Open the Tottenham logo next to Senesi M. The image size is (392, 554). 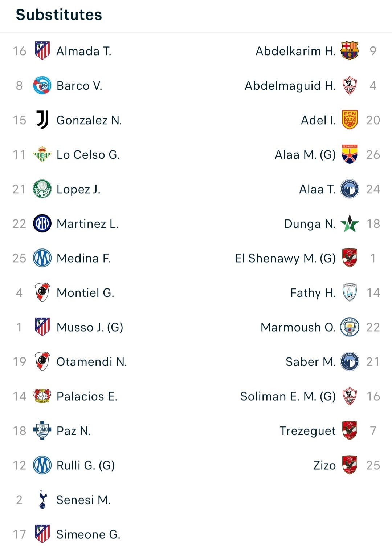[42, 500]
